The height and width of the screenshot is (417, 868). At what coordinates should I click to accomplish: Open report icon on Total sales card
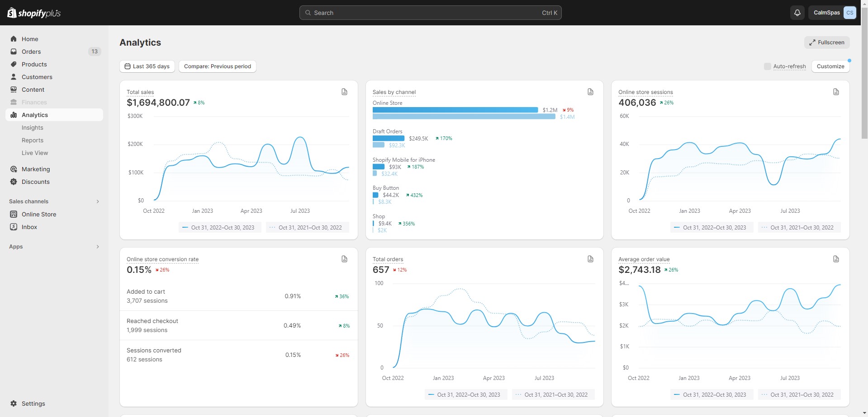click(344, 92)
